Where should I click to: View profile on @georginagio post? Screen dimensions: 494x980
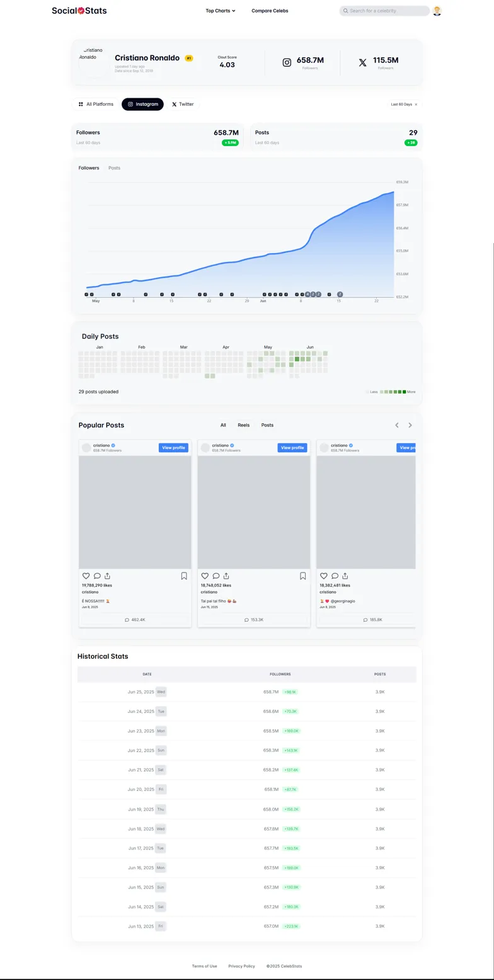406,448
